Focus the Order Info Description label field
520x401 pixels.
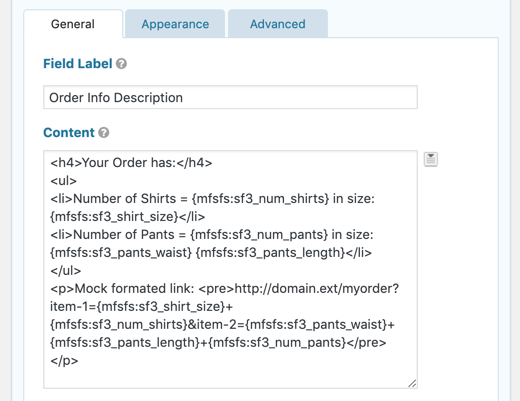pyautogui.click(x=230, y=97)
